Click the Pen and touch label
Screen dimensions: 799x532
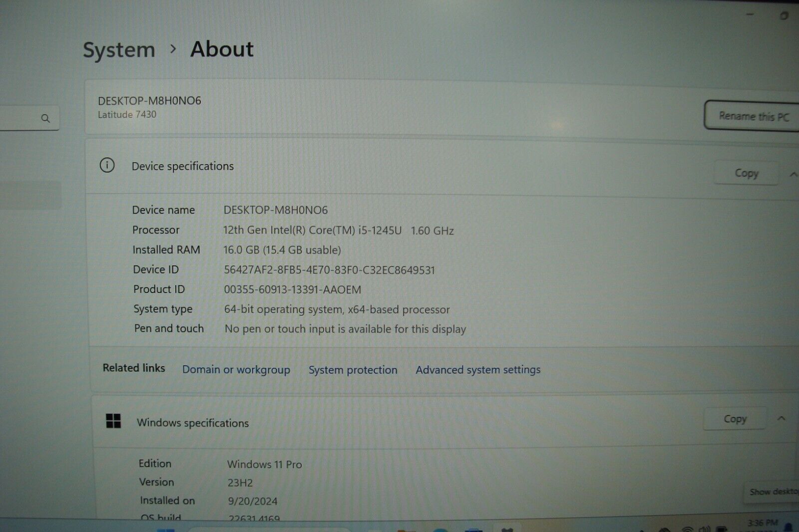169,328
